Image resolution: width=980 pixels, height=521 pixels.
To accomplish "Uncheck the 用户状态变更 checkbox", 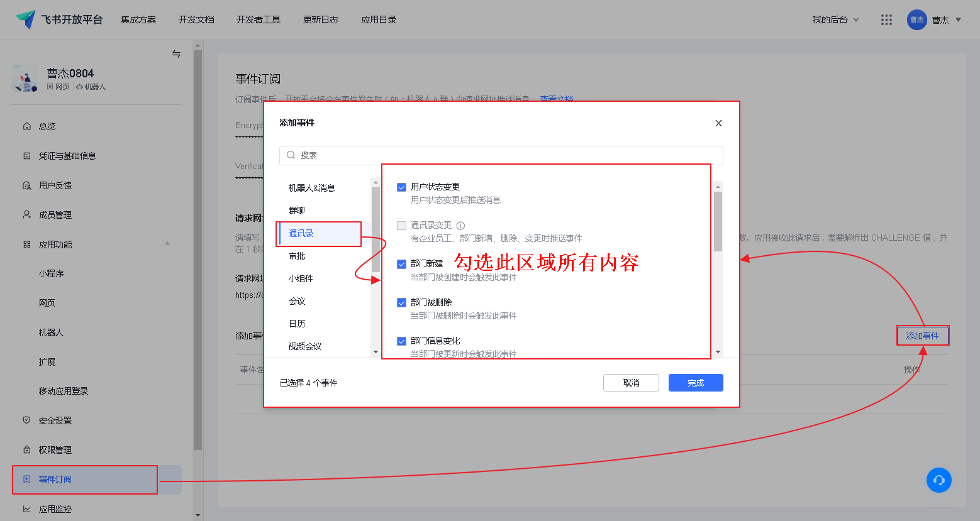I will 401,187.
